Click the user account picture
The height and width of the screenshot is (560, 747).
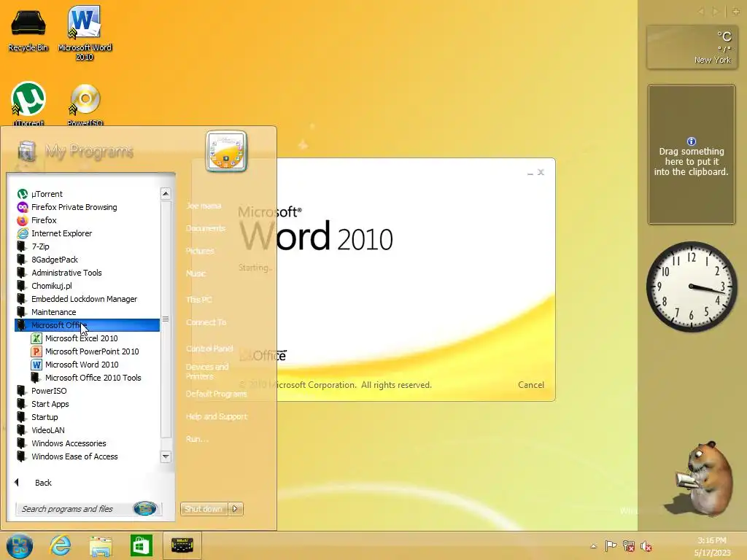pyautogui.click(x=226, y=151)
